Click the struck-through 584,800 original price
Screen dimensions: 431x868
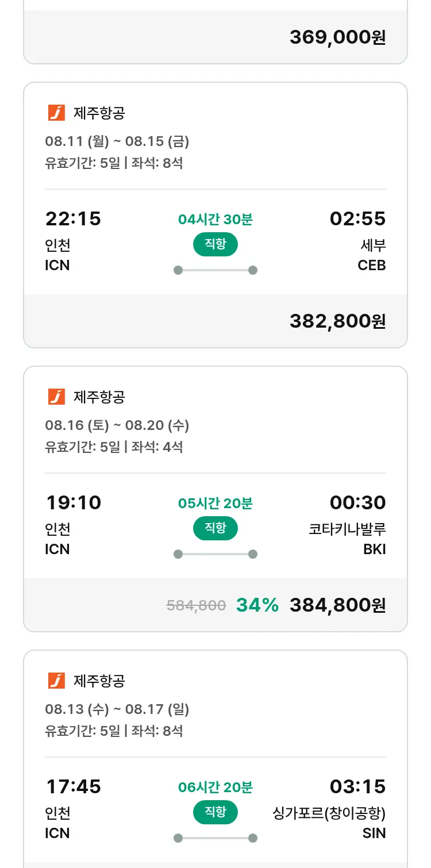coord(196,605)
